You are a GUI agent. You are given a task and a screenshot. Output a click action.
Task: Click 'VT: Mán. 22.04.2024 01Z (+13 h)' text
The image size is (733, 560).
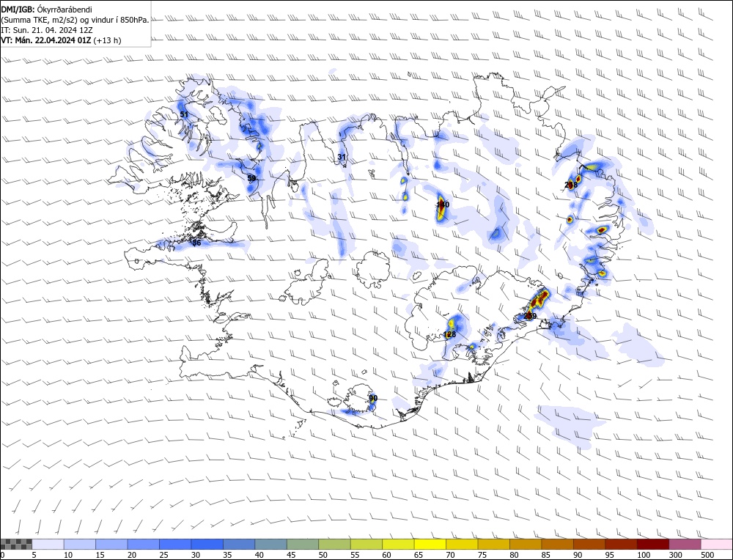(x=62, y=40)
